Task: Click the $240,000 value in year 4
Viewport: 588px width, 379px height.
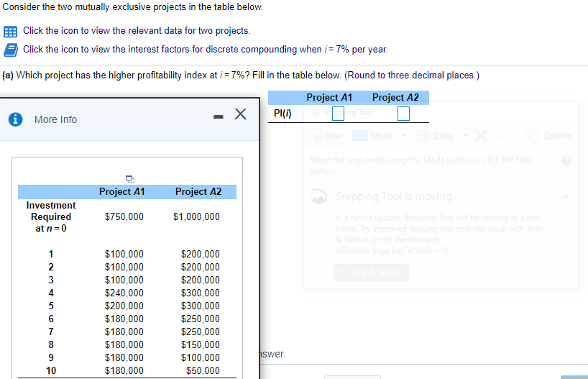Action: pyautogui.click(x=124, y=293)
